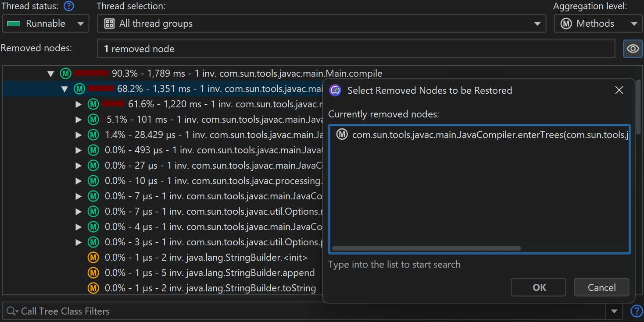
Task: Select the StringBuilder.<init> row
Action: (x=206, y=258)
